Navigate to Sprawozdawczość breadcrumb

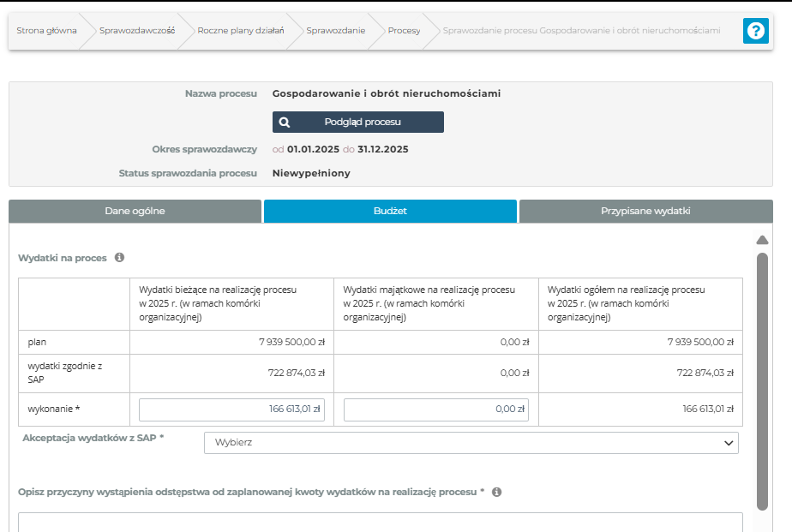point(137,31)
